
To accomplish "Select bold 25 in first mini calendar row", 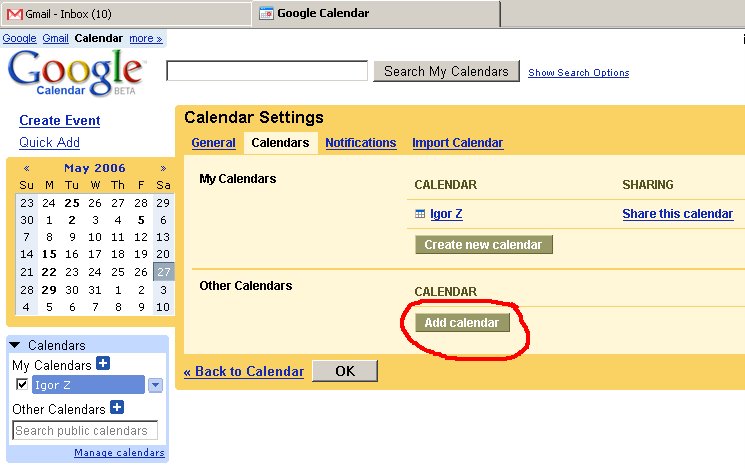I will click(72, 203).
